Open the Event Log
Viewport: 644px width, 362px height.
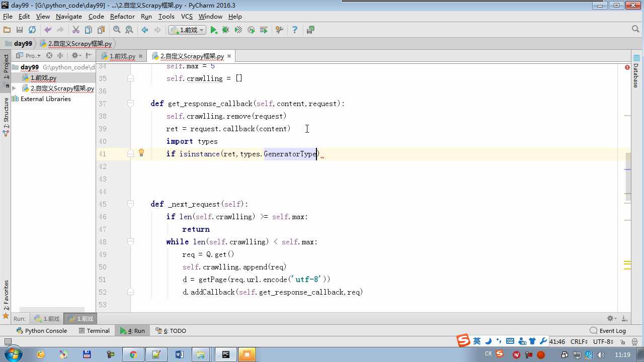608,331
